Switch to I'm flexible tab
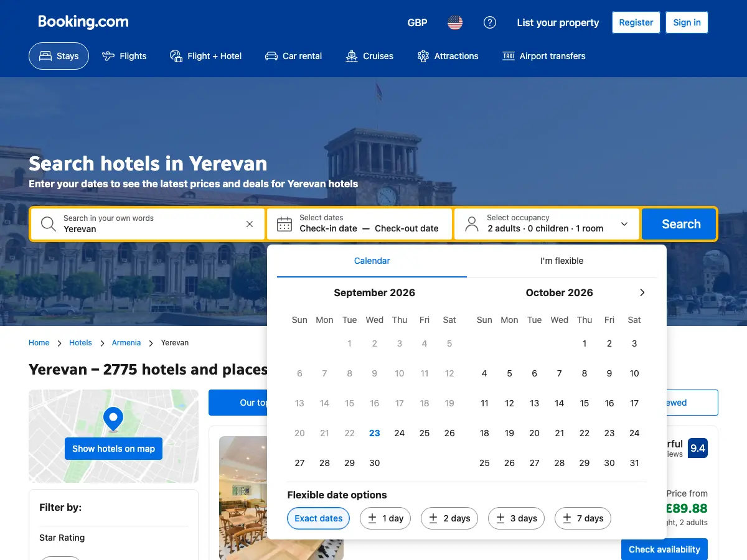This screenshot has width=747, height=560. 561,261
